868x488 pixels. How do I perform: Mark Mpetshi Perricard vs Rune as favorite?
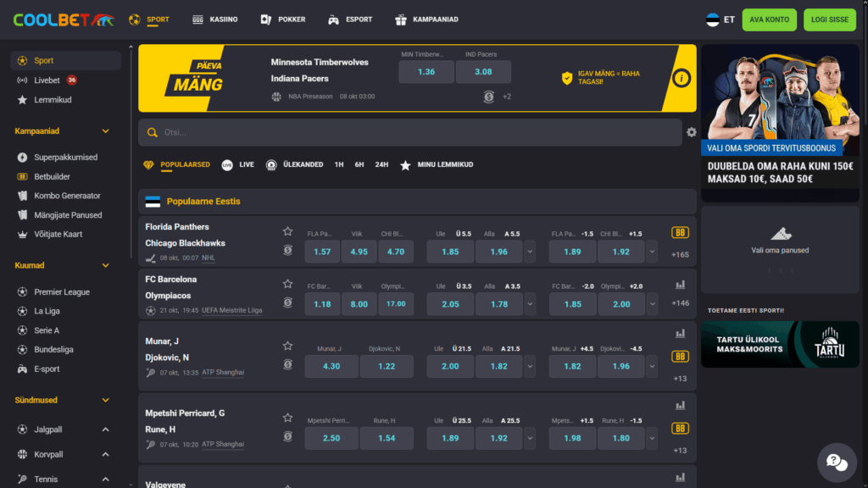[287, 418]
